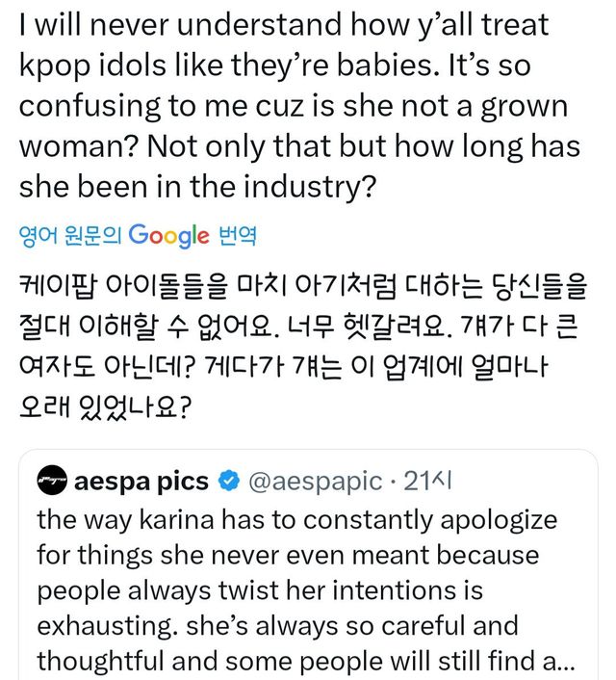616x680 pixels.
Task: Click the quoted line 'thoughtful and some people'
Action: coord(289,662)
